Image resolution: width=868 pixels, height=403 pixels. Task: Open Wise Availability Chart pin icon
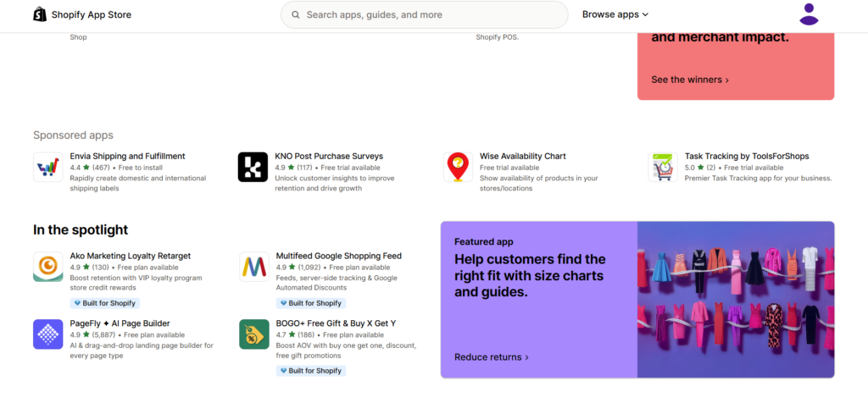458,167
